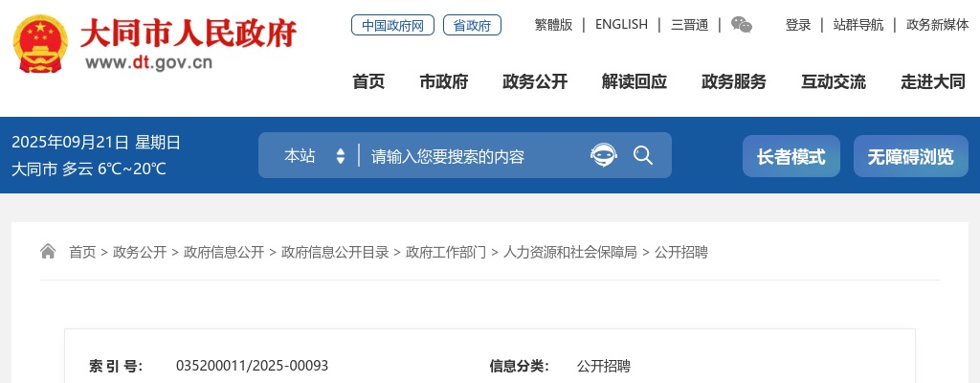The height and width of the screenshot is (383, 980).
Task: Open the 本站 search scope dropdown
Action: 314,156
